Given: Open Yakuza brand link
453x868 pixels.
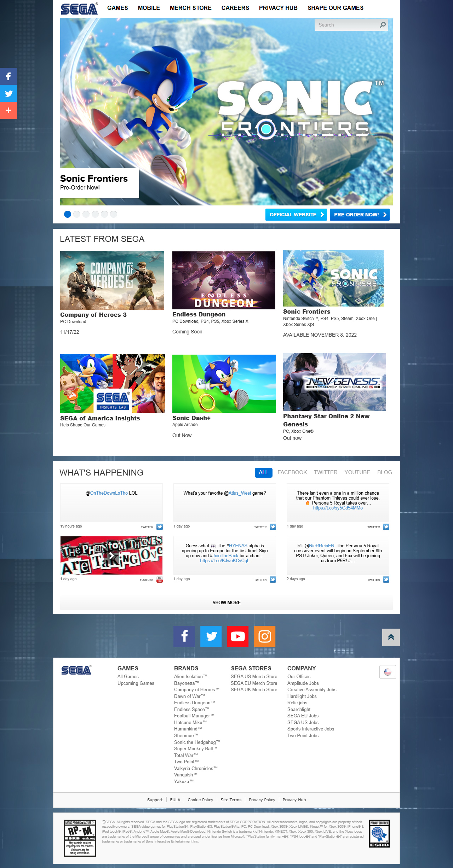Looking at the screenshot, I should click(x=184, y=781).
